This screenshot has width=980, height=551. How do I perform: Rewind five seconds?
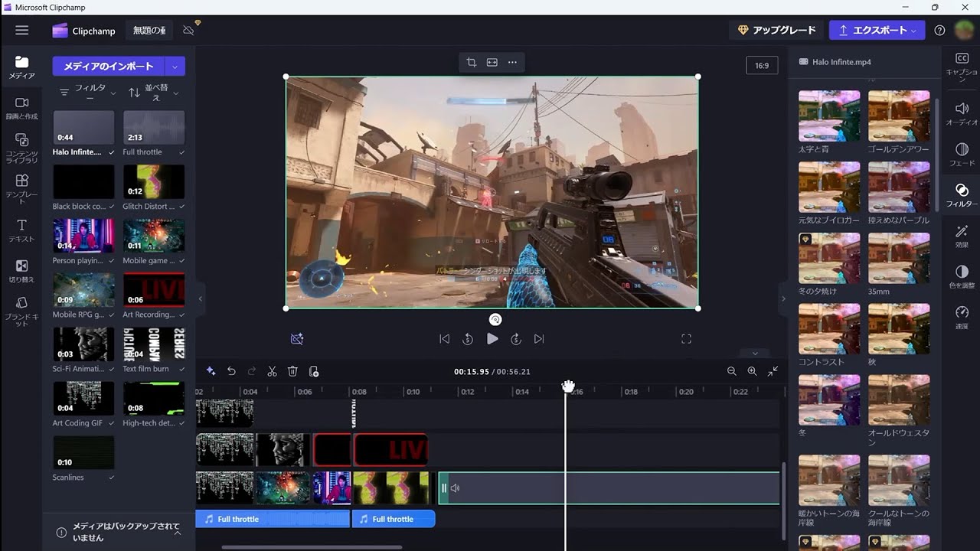468,339
